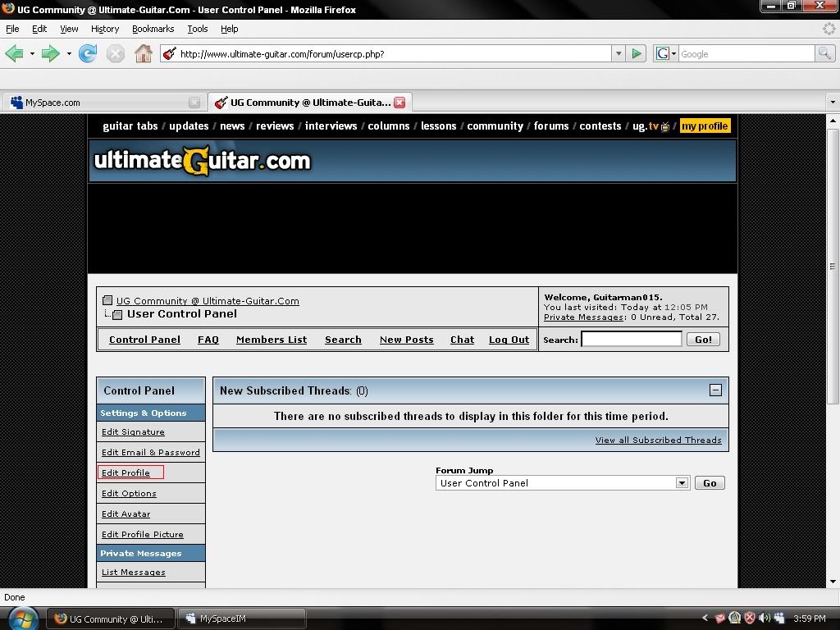This screenshot has height=630, width=840.
Task: Click the ultimateGuitar.com logo
Action: coord(202,160)
